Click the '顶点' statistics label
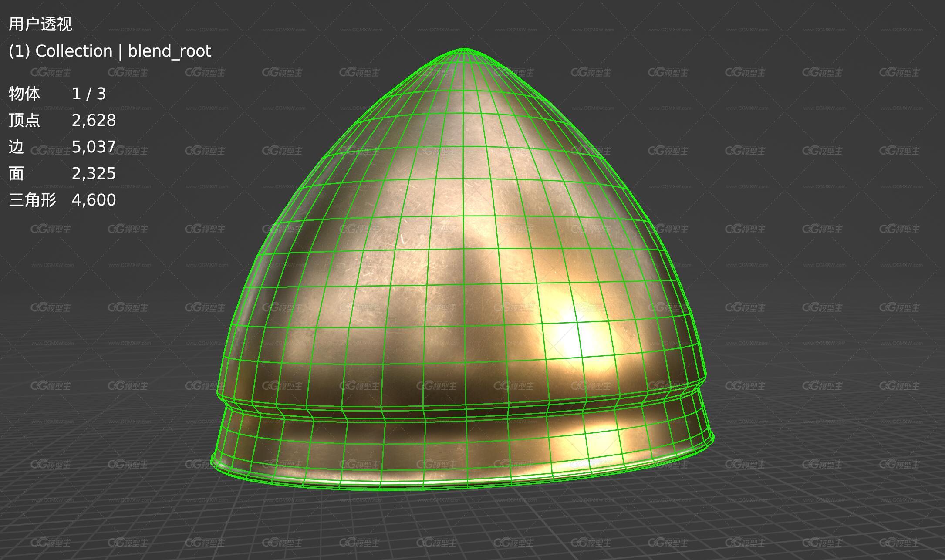Image resolution: width=945 pixels, height=560 pixels. pos(24,121)
